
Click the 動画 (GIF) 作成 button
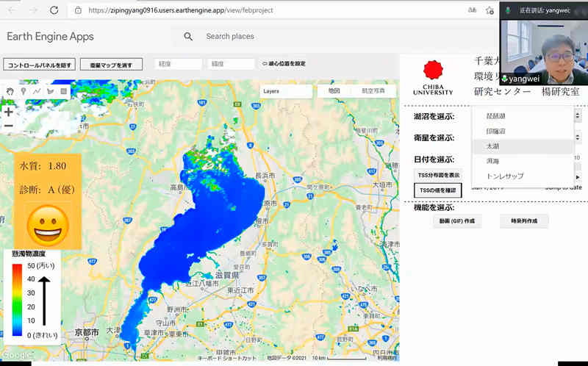tap(457, 221)
